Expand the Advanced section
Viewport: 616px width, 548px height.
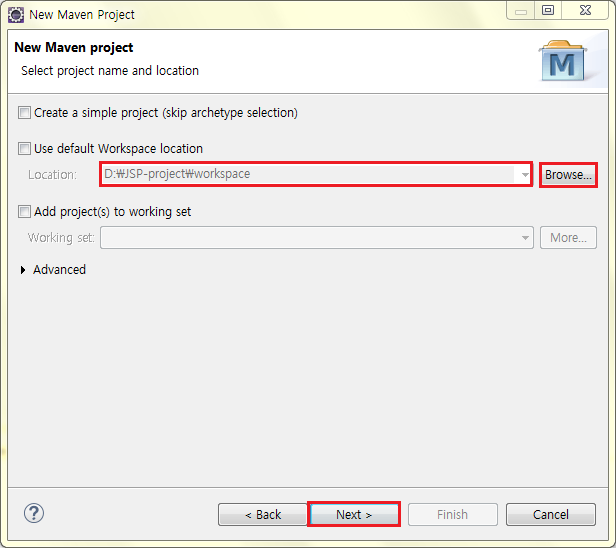pos(23,270)
